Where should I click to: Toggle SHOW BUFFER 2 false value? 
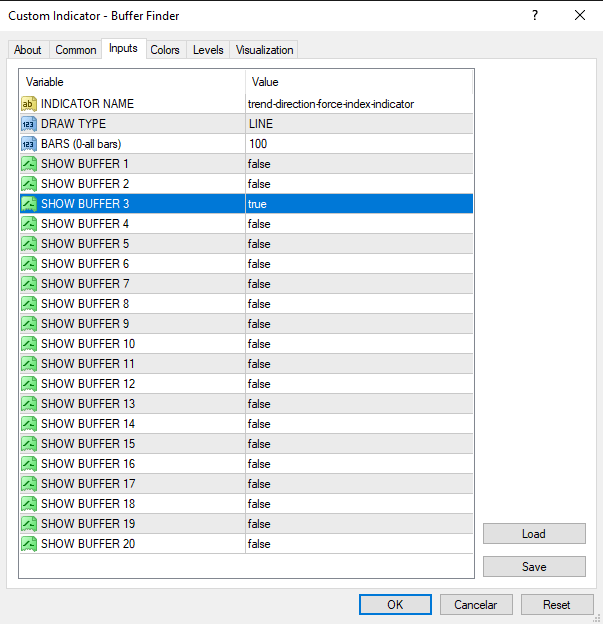tap(358, 184)
